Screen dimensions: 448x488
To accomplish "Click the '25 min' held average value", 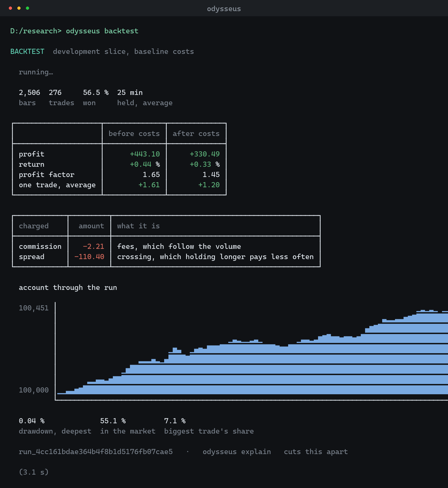I will point(130,93).
